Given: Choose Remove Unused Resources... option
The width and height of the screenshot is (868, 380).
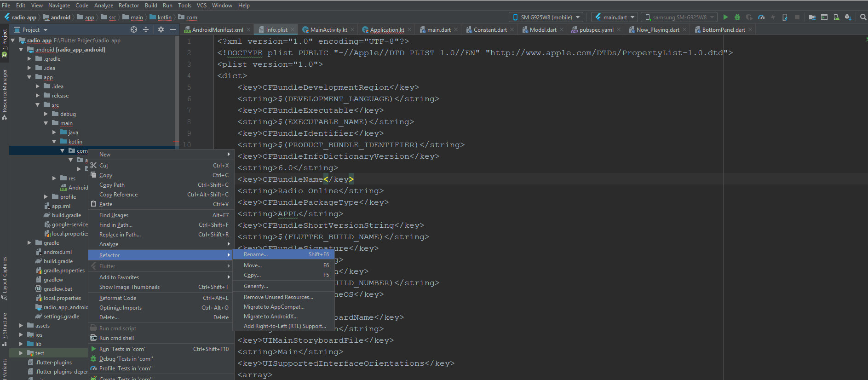Looking at the screenshot, I should [283, 297].
